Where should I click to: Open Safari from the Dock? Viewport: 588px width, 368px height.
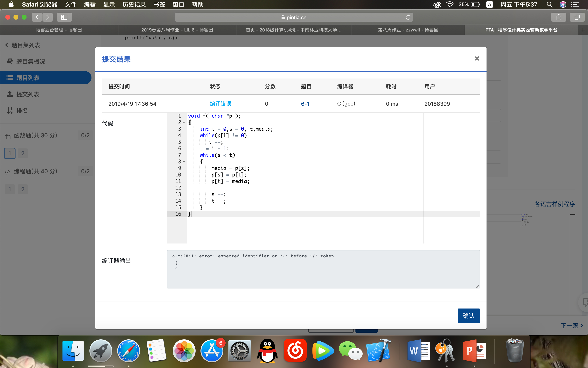tap(129, 350)
